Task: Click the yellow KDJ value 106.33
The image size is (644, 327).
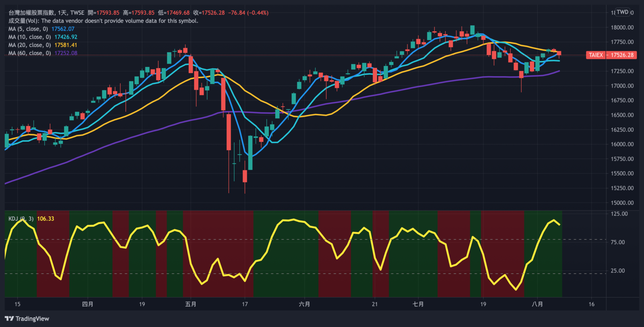Action: pyautogui.click(x=45, y=219)
